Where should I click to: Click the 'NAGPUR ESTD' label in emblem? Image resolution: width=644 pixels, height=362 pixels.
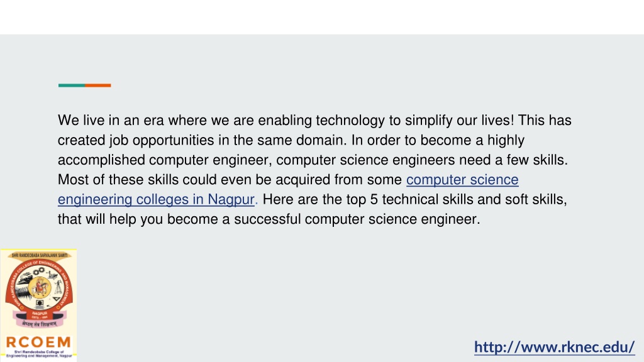tap(40, 315)
